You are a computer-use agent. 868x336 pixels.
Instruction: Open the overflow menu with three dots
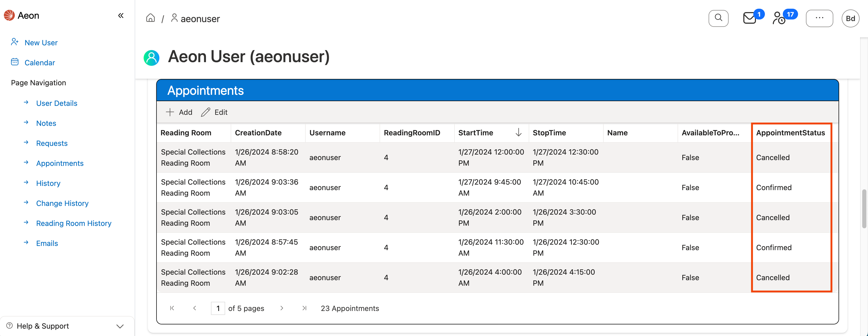coord(820,18)
